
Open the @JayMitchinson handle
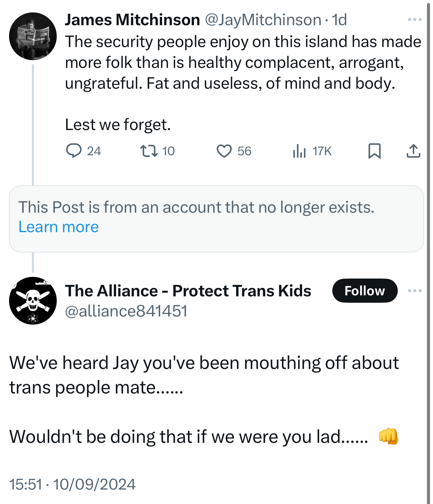pos(262,20)
